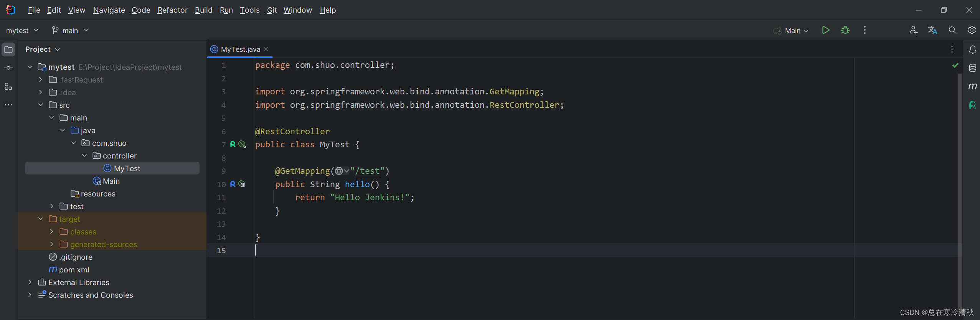
Task: Open the Navigate menu
Action: [x=109, y=10]
